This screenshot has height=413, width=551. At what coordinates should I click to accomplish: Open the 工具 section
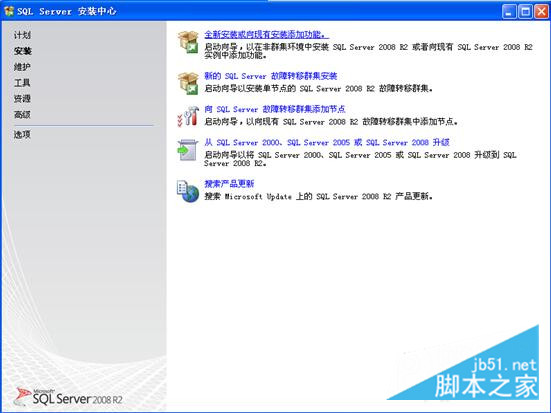tap(22, 83)
